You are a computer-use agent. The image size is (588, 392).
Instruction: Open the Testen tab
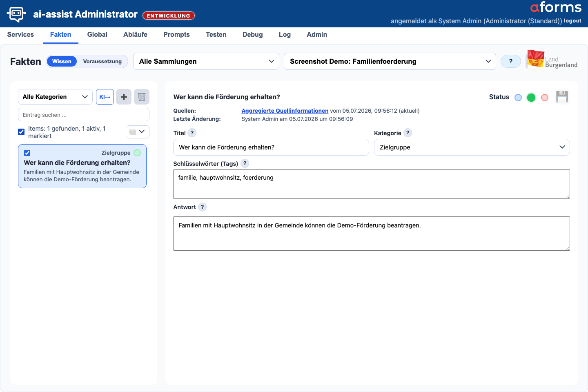pos(216,35)
